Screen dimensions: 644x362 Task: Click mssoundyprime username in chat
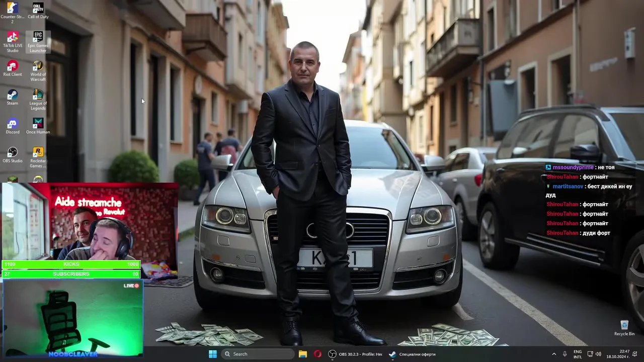(x=573, y=167)
